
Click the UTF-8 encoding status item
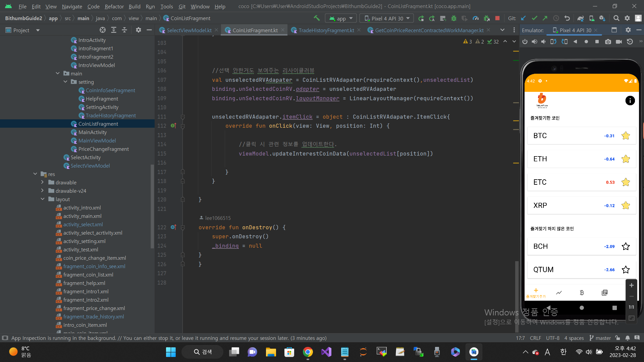552,338
